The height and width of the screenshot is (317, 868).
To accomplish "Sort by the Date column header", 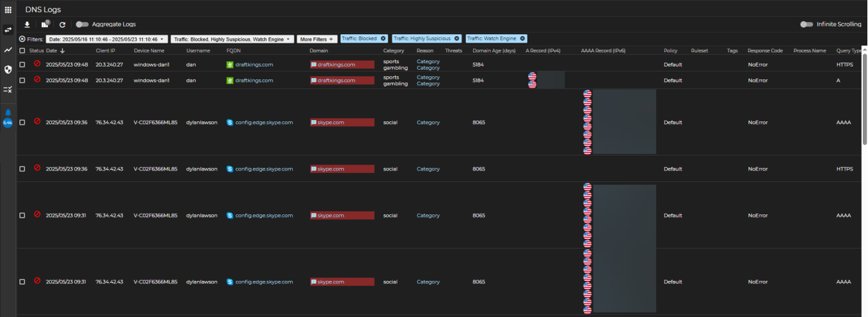I will (51, 50).
